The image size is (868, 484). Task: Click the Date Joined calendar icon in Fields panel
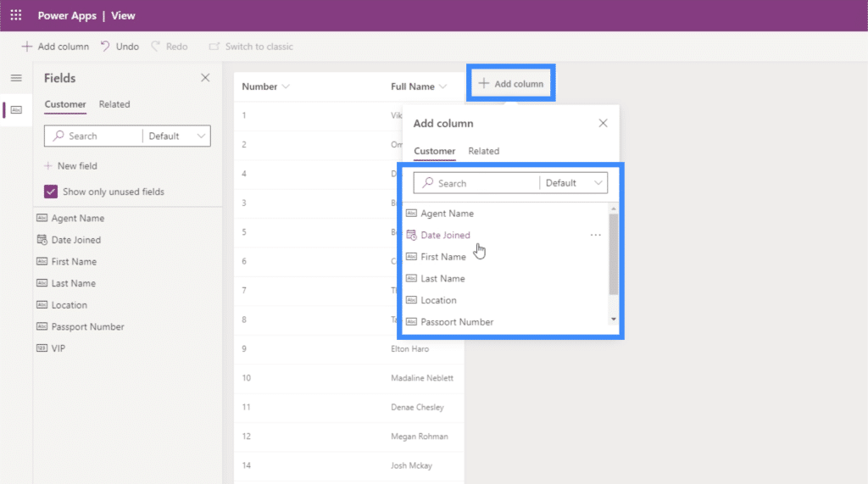point(42,240)
